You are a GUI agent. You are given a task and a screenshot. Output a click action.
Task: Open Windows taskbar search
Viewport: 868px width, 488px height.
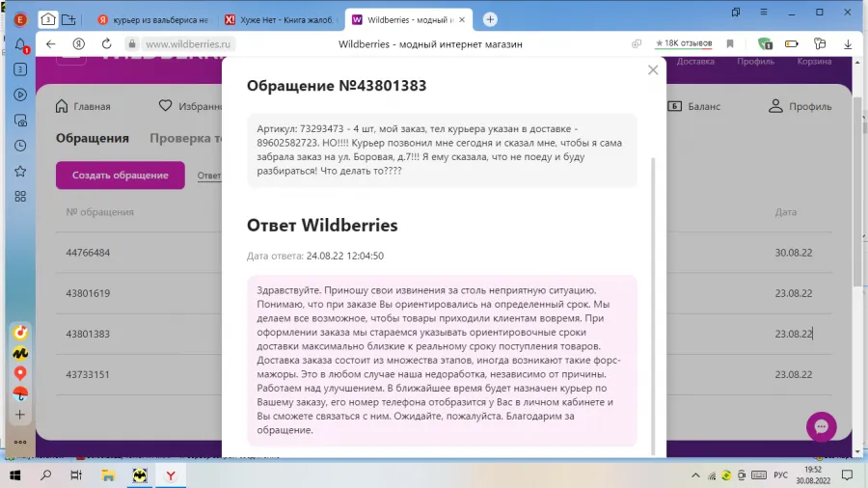[46, 475]
